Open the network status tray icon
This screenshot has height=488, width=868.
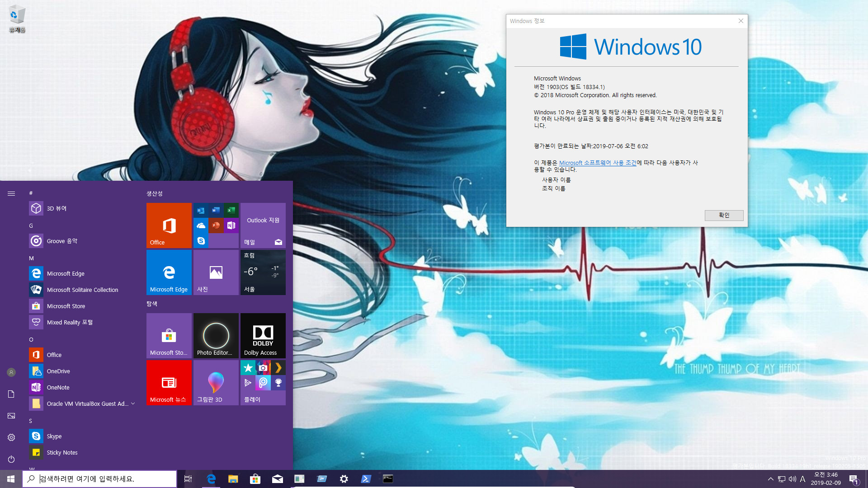click(x=782, y=479)
